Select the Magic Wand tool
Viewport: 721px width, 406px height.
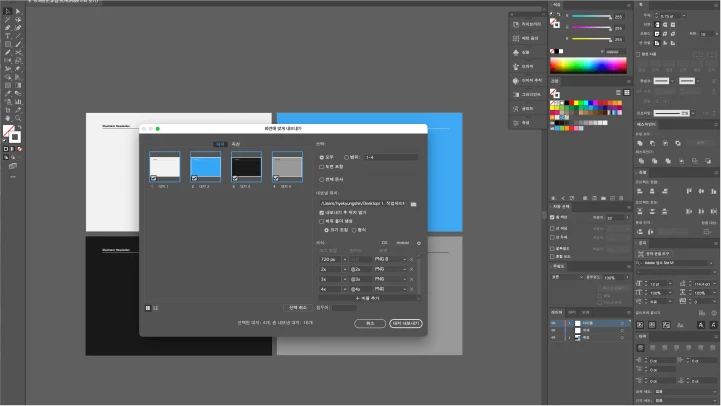pyautogui.click(x=8, y=20)
